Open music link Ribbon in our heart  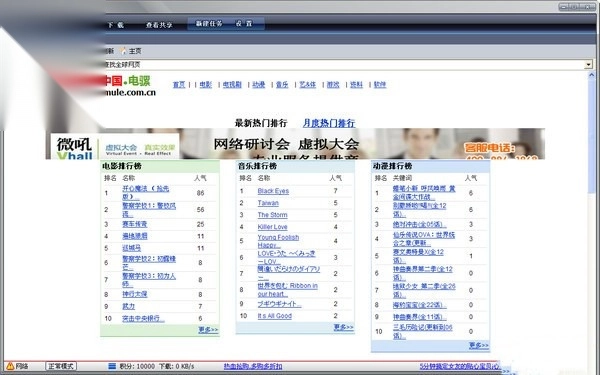point(287,290)
